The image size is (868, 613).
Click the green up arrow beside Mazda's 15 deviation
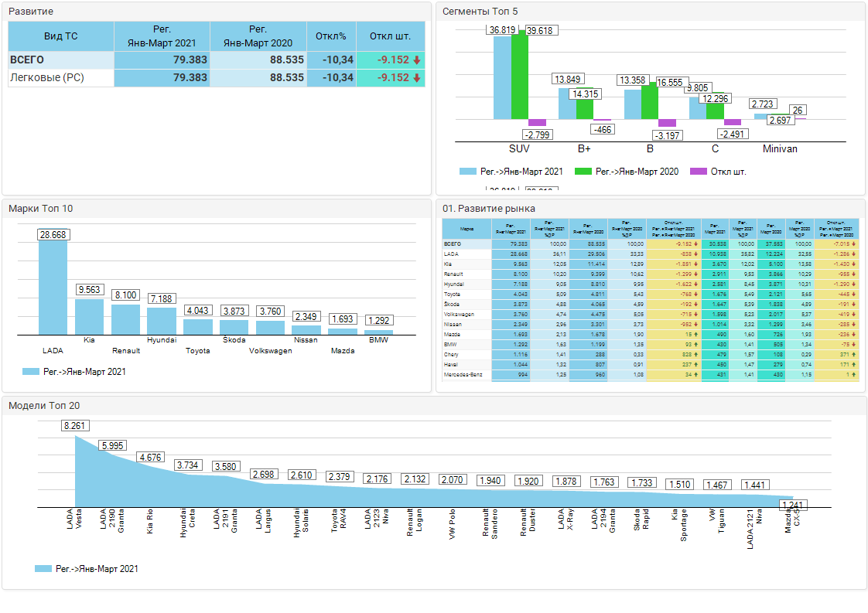point(697,334)
